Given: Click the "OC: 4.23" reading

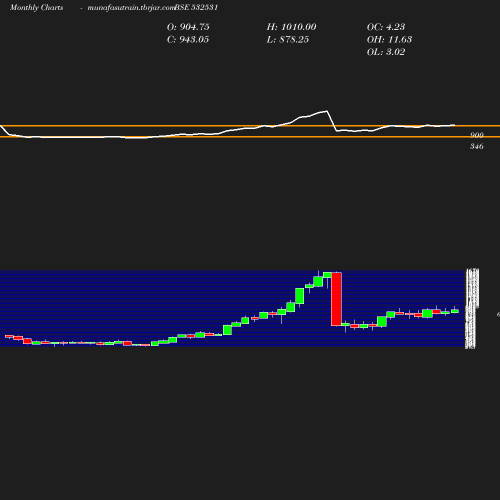Looking at the screenshot, I should (x=386, y=27).
